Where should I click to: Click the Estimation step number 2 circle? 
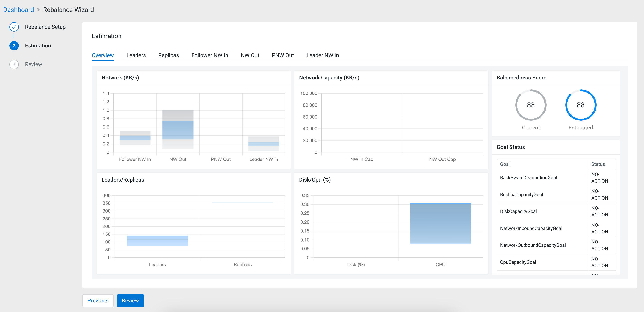14,45
